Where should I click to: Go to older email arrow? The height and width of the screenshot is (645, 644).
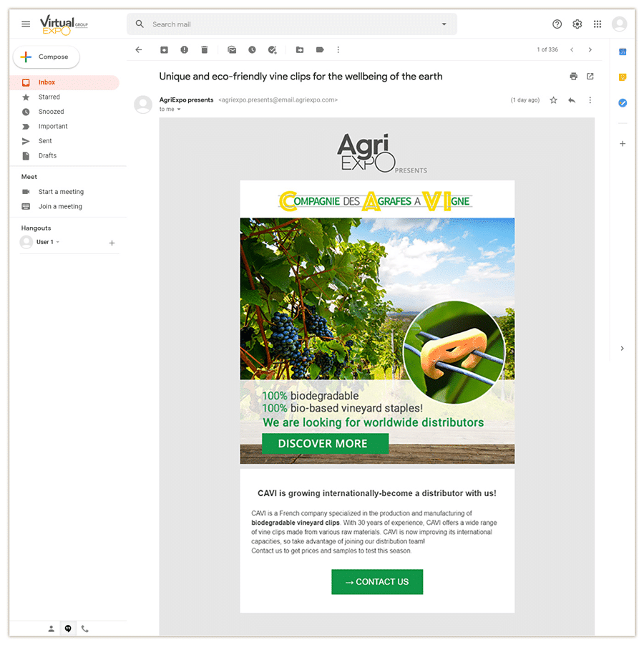[x=590, y=50]
